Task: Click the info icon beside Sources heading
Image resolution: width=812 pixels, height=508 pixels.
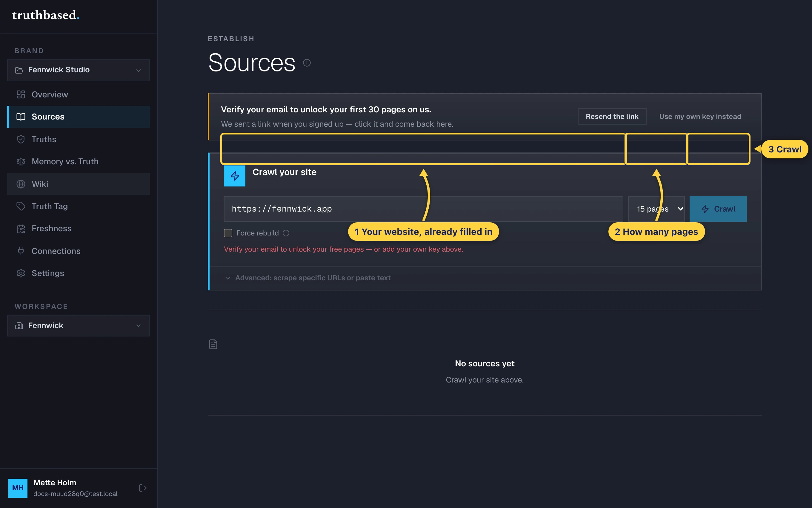Action: tap(307, 63)
